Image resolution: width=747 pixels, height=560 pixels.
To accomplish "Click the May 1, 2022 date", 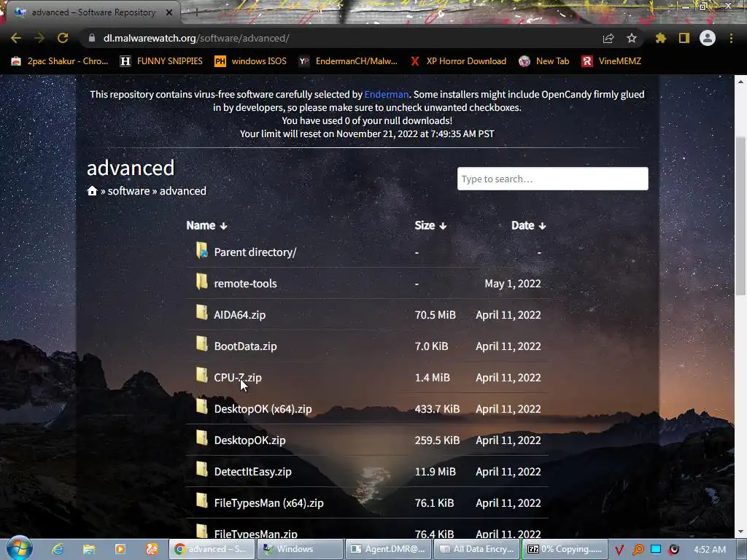I will [x=513, y=284].
